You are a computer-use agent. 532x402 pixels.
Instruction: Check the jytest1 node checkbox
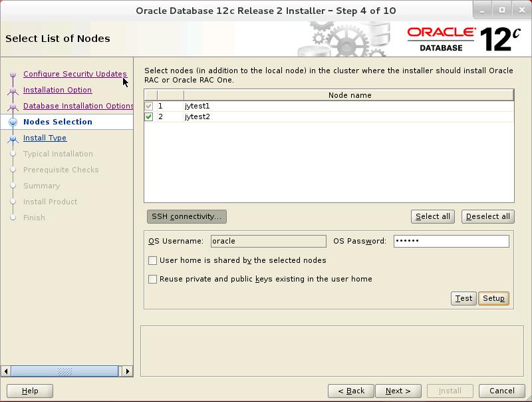coord(148,106)
